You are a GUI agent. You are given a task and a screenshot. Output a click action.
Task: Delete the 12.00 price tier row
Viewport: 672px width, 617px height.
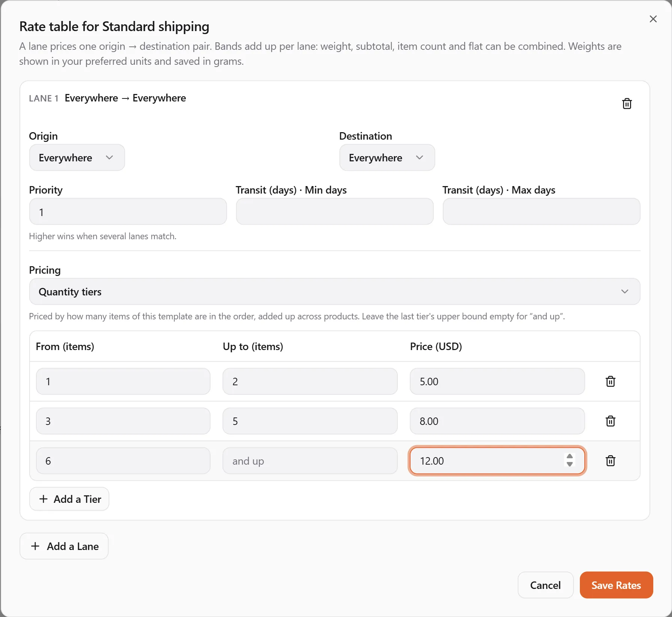610,461
